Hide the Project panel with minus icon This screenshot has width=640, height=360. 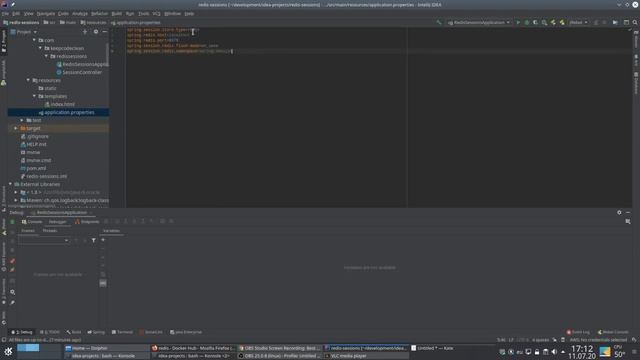coord(104,32)
